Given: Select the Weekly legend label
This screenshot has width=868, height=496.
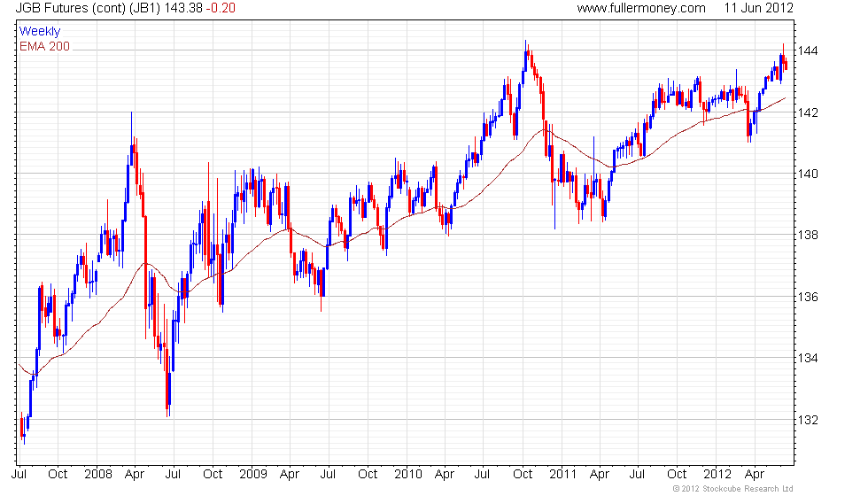Looking at the screenshot, I should click(39, 32).
